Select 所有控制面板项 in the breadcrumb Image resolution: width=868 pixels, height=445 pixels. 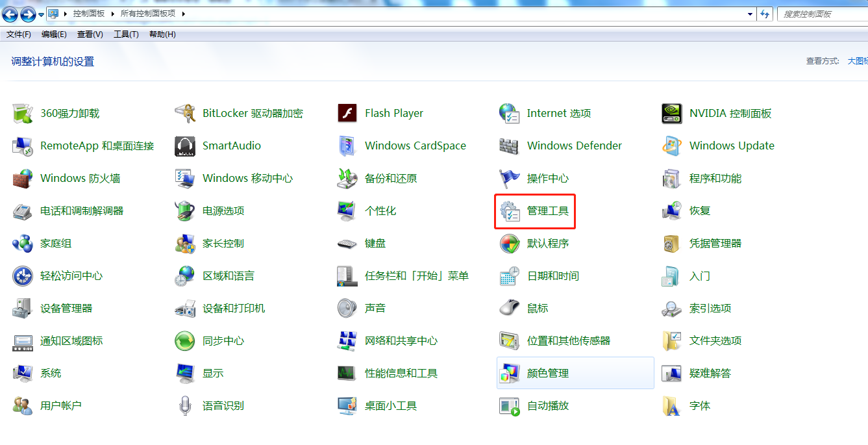(148, 14)
